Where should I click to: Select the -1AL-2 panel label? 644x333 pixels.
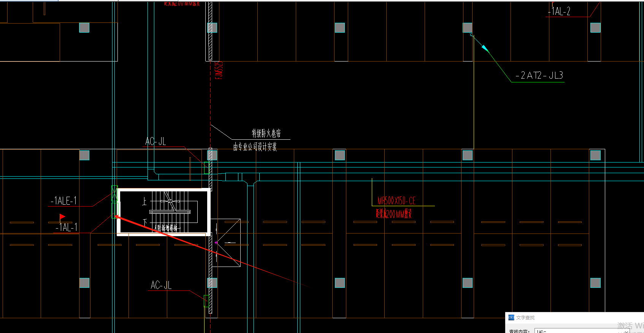point(559,11)
